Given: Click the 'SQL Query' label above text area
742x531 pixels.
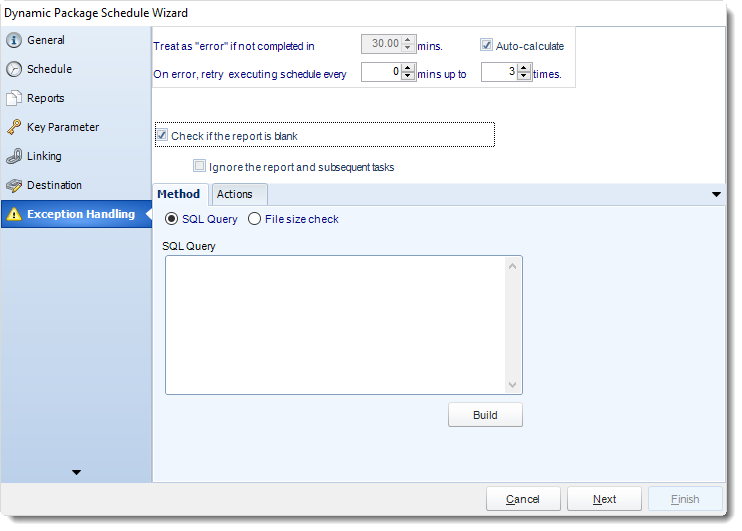Looking at the screenshot, I should coord(189,246).
